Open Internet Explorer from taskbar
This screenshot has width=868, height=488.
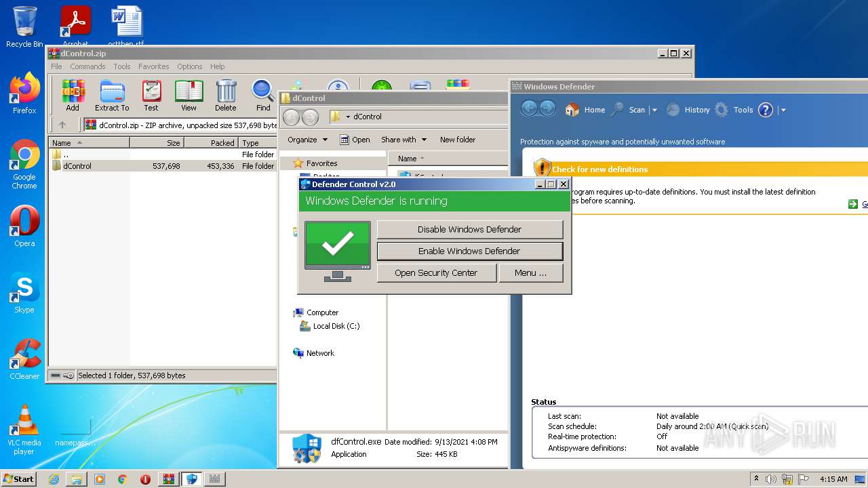[x=54, y=479]
